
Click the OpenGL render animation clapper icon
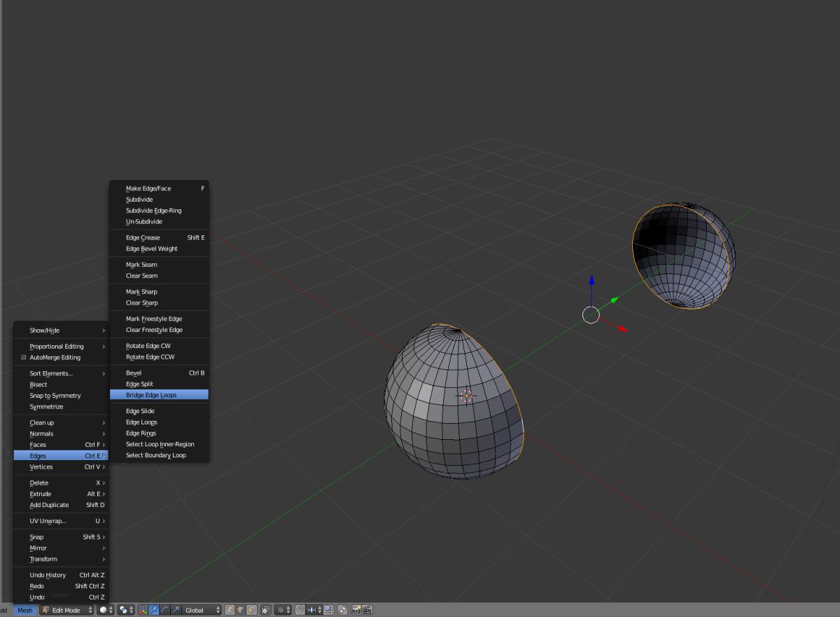(x=367, y=610)
